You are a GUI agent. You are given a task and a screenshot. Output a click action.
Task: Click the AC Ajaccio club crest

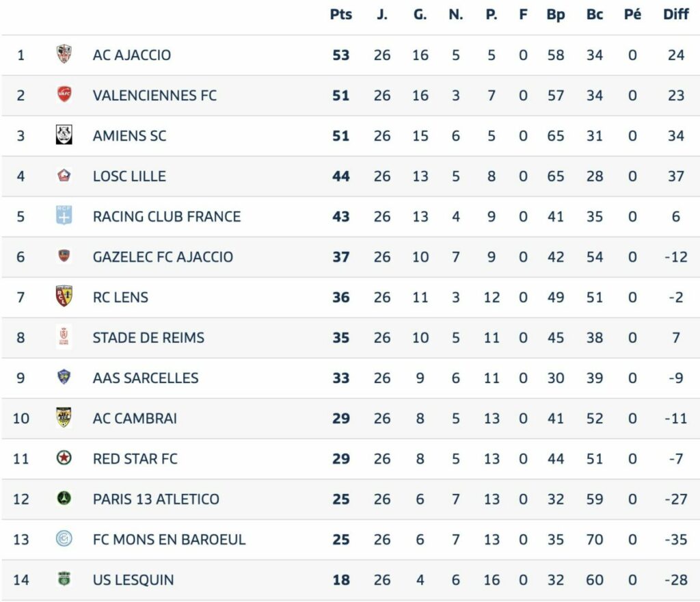click(64, 54)
